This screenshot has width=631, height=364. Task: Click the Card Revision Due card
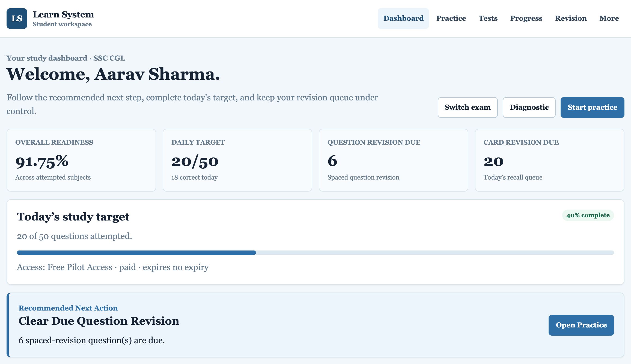click(550, 160)
